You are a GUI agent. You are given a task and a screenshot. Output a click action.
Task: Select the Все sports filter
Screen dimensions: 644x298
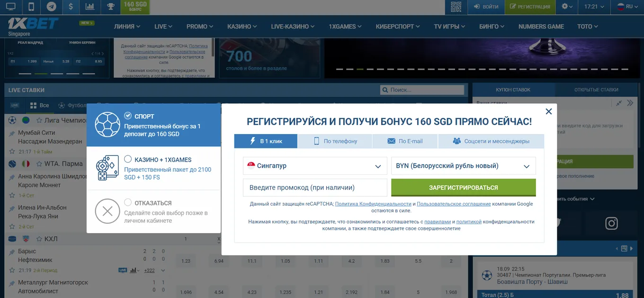40,105
